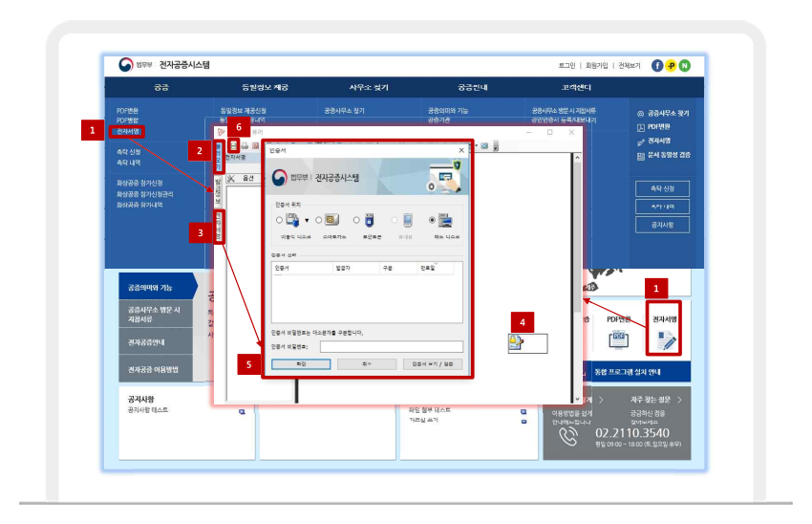Click the first toolbar icon marked 6
This screenshot has width=812, height=524.
232,145
